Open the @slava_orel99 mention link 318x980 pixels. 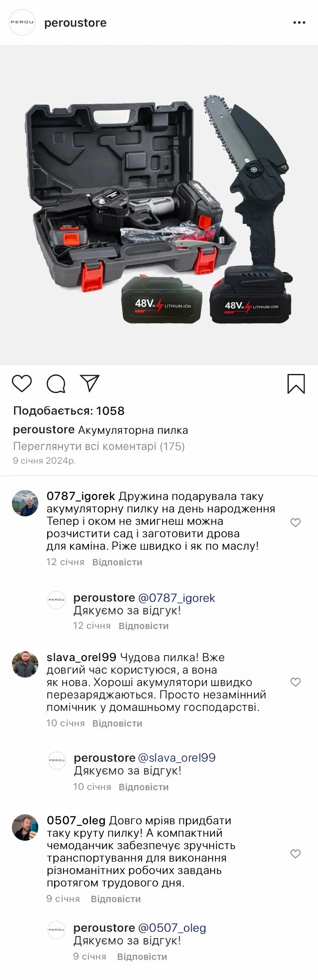[x=177, y=758]
